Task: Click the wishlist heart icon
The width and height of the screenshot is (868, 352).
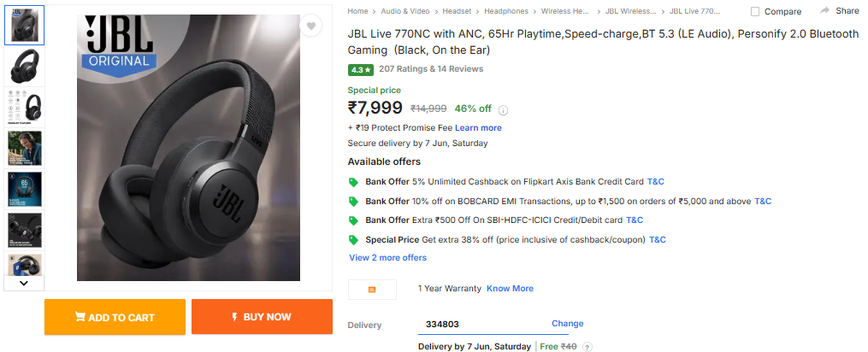Action: click(x=311, y=26)
